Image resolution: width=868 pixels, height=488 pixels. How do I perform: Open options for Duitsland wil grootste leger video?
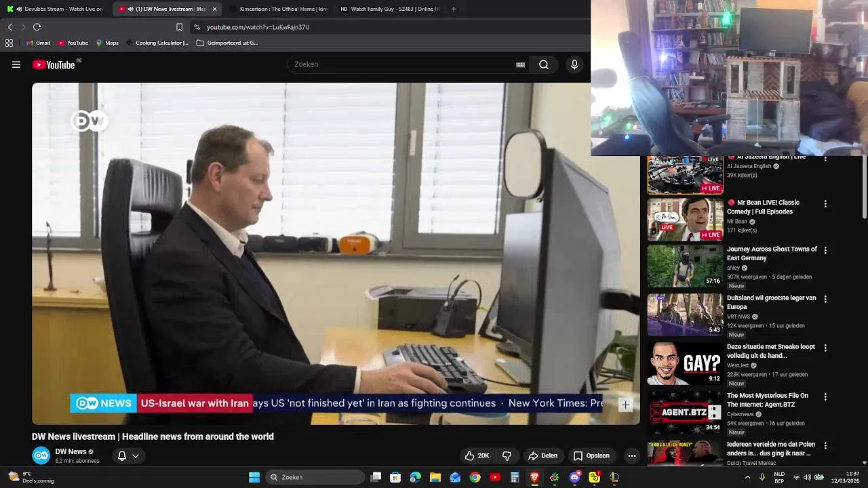click(x=825, y=299)
